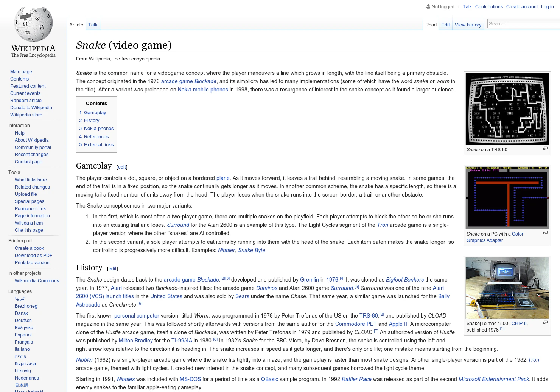This screenshot has height=392, width=560.
Task: Jump to External links in contents
Action: (96, 145)
